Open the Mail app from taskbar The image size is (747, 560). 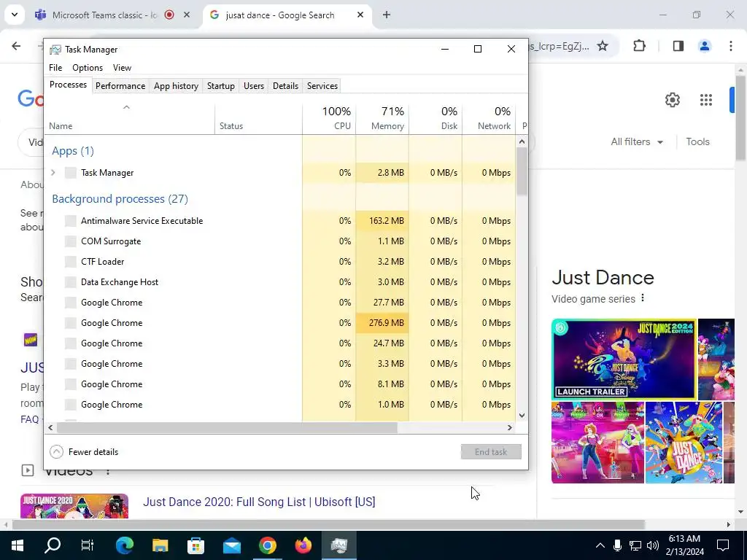click(x=231, y=545)
